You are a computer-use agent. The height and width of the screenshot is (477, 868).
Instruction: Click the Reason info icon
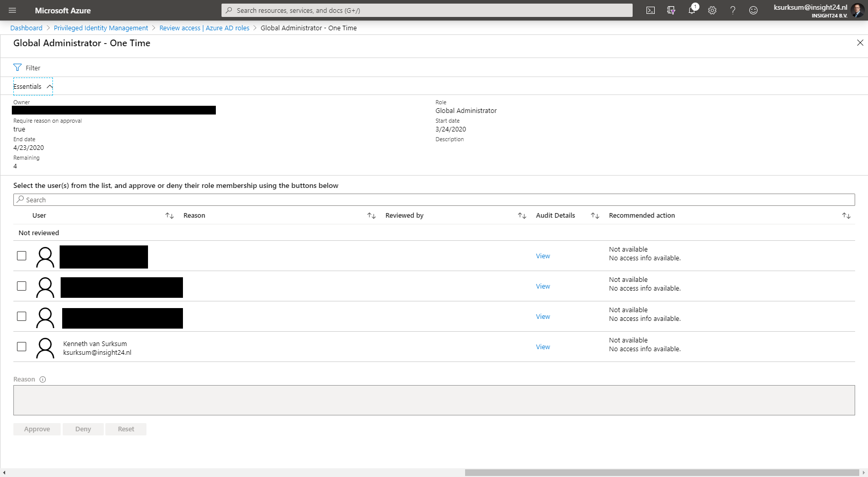click(x=43, y=379)
